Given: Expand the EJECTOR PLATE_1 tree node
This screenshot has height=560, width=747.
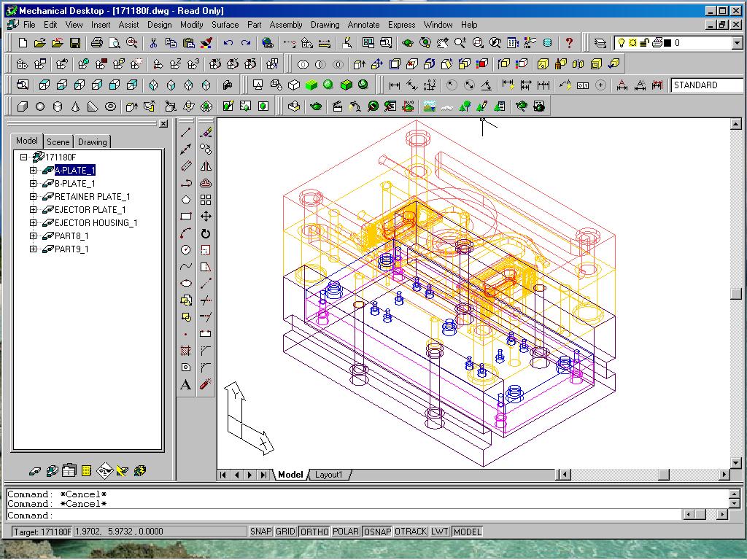Looking at the screenshot, I should click(x=33, y=209).
